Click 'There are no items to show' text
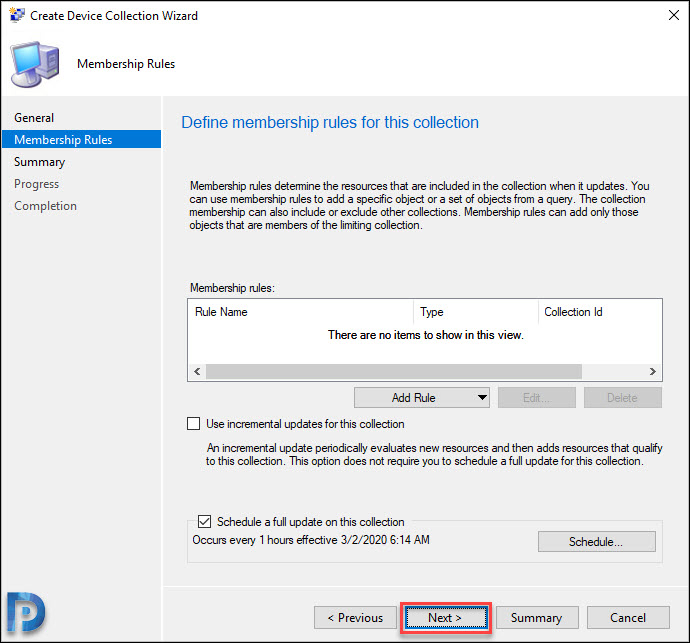690x643 pixels. pos(426,335)
